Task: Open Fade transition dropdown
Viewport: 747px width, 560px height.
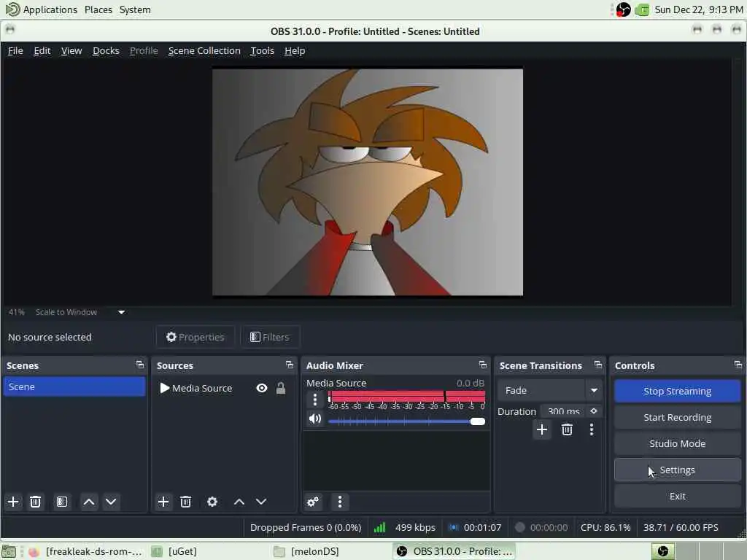Action: (549, 391)
